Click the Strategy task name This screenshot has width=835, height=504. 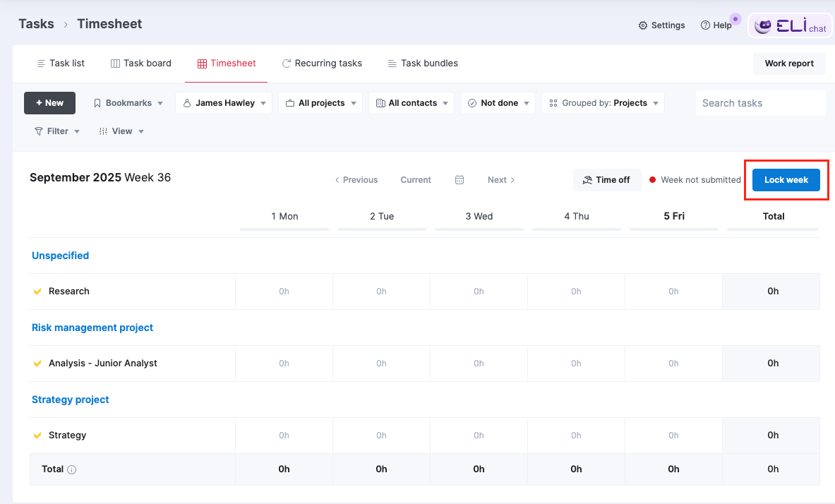coord(67,436)
